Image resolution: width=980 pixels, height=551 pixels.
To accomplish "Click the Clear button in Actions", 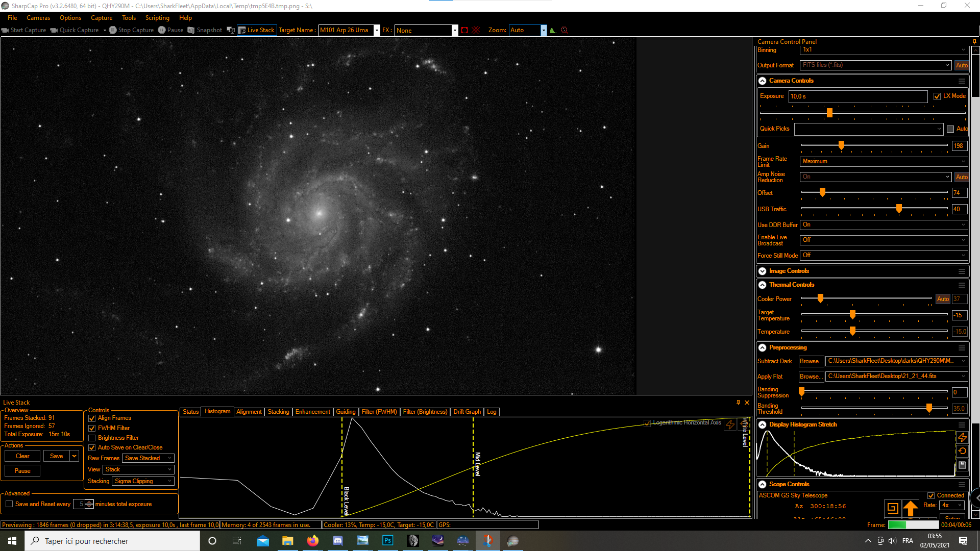I will tap(22, 456).
